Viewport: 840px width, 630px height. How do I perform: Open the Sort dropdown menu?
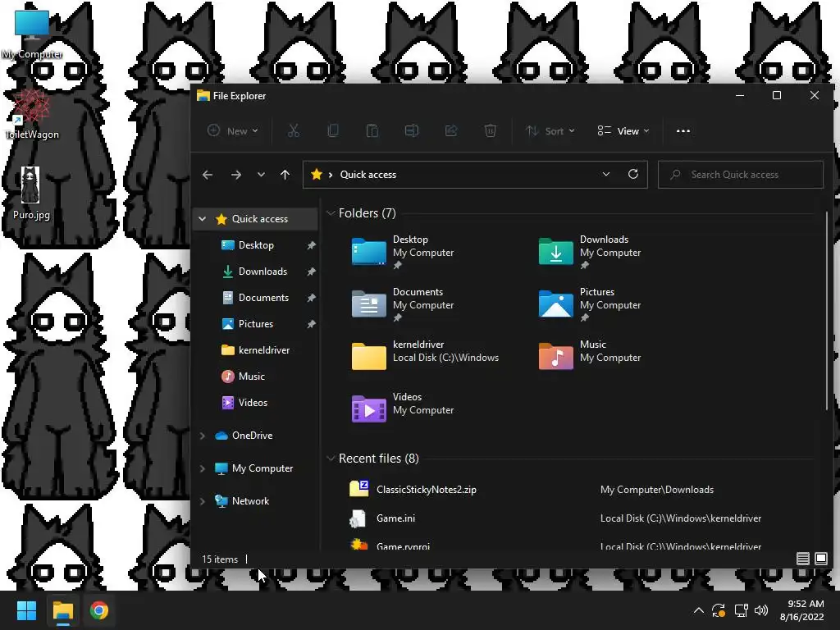tap(550, 130)
